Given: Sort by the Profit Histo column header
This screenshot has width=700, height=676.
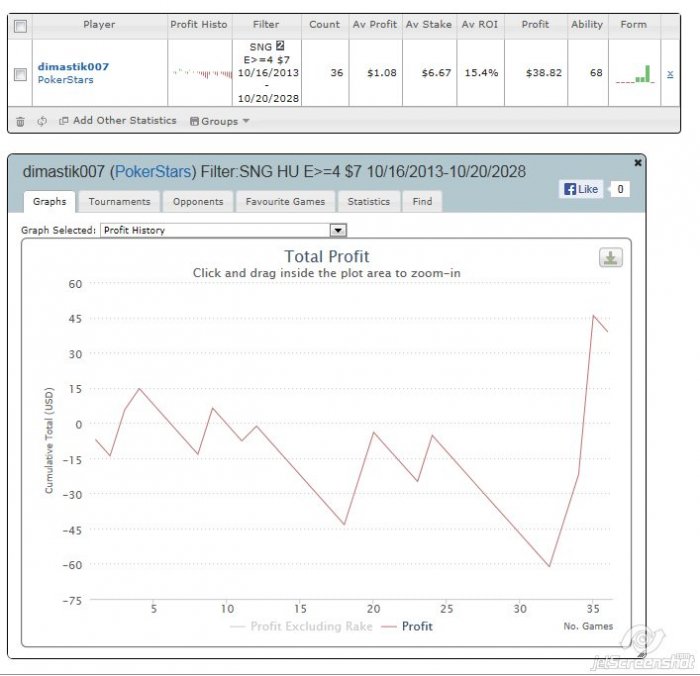Looking at the screenshot, I should tap(199, 25).
